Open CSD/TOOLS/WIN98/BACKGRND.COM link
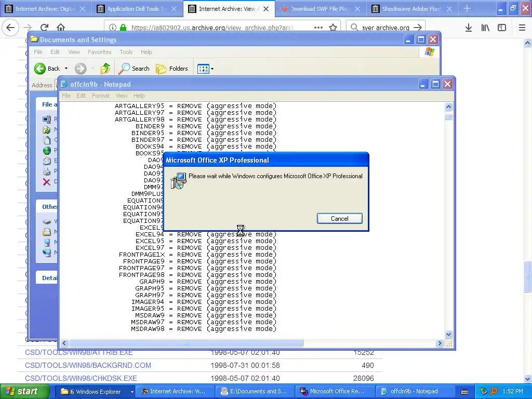Screen dimensions: 532x399 (88, 365)
